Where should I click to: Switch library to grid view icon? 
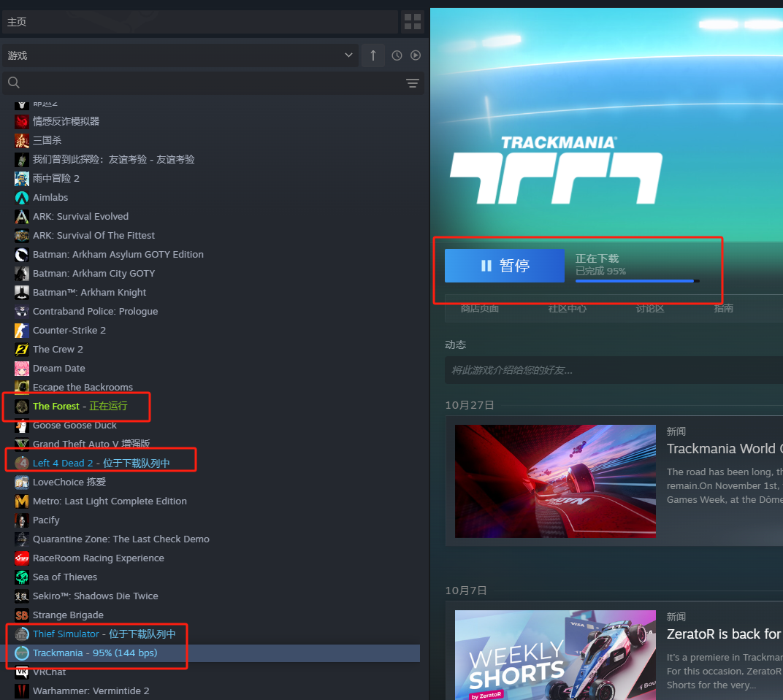click(x=413, y=22)
